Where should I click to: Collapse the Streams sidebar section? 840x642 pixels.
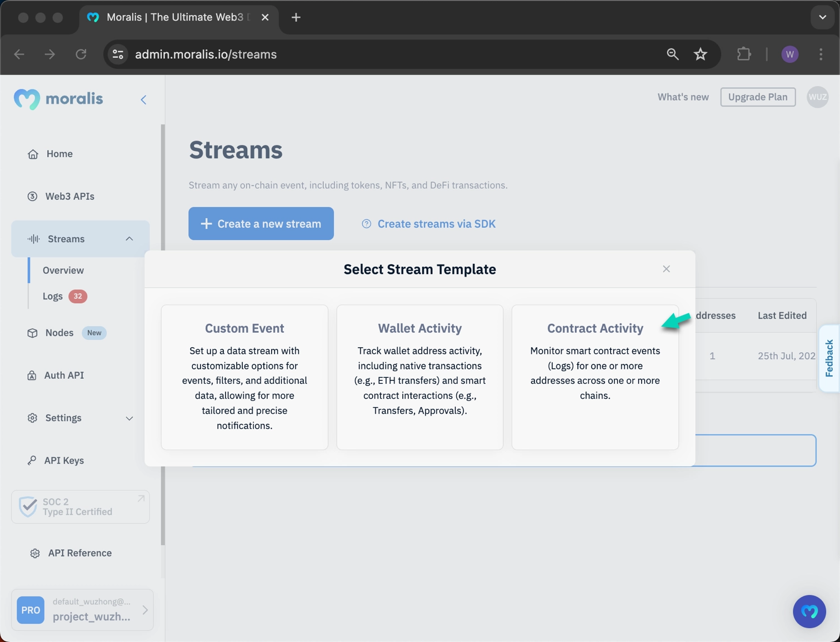click(129, 239)
